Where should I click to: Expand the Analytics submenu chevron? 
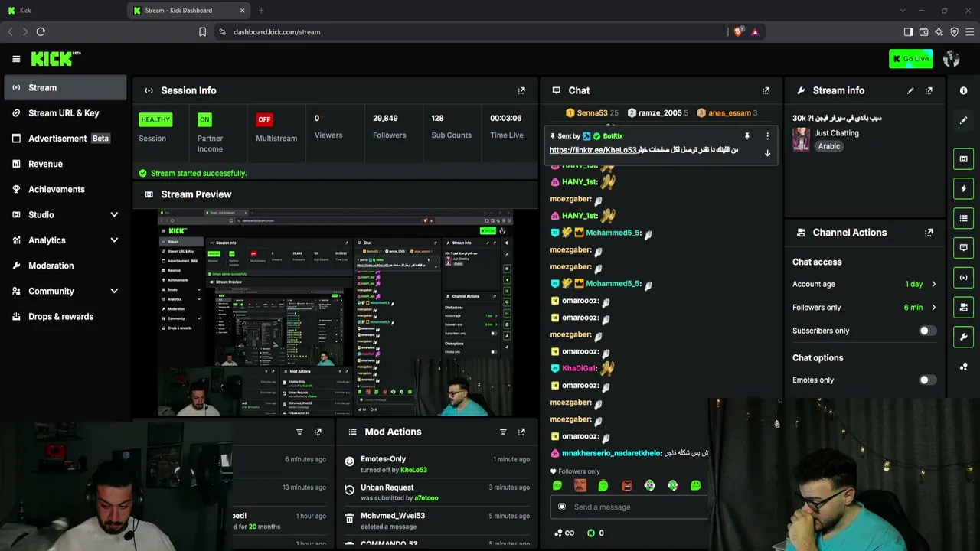coord(114,240)
